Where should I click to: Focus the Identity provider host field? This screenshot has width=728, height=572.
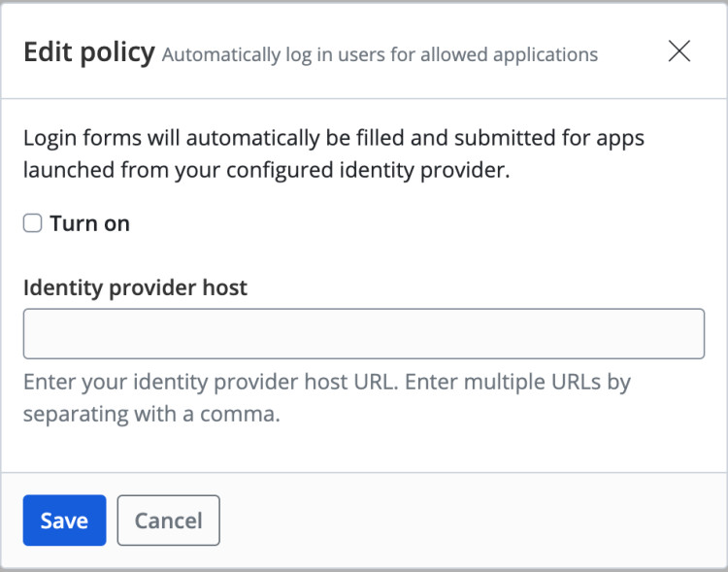(363, 334)
